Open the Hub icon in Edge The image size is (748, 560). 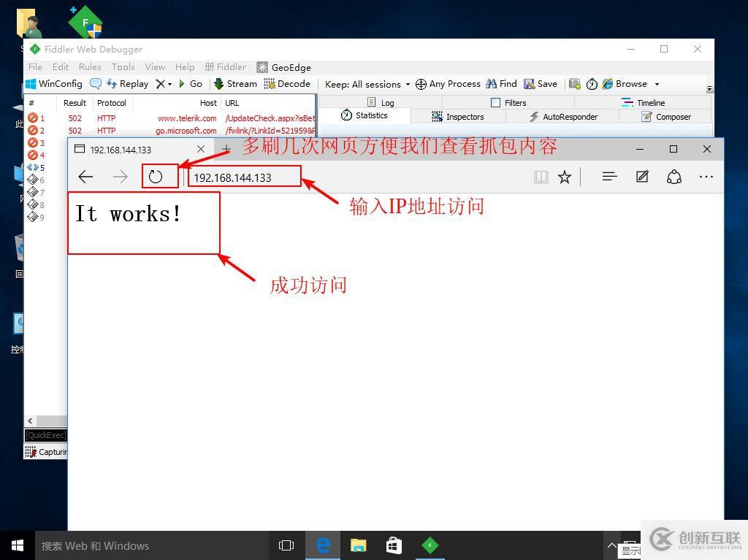[609, 177]
